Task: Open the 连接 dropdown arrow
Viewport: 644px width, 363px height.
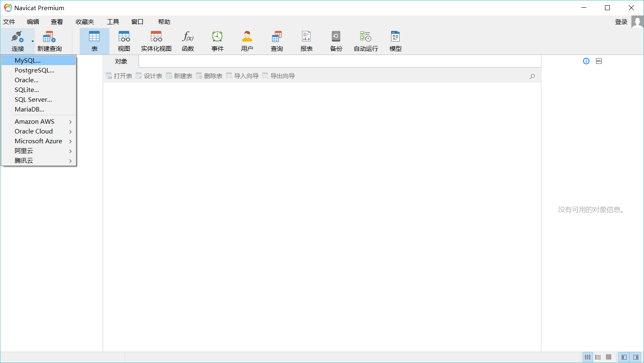Action: [x=33, y=41]
